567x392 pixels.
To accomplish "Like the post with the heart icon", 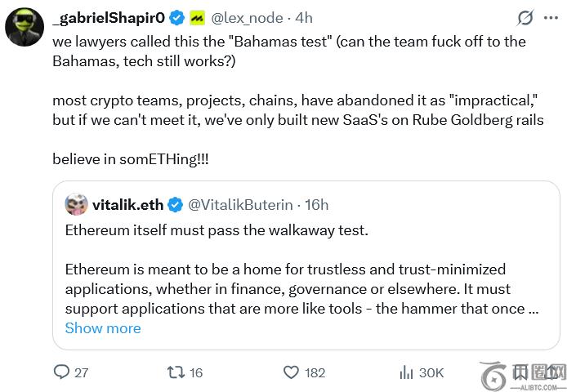I will [x=291, y=372].
